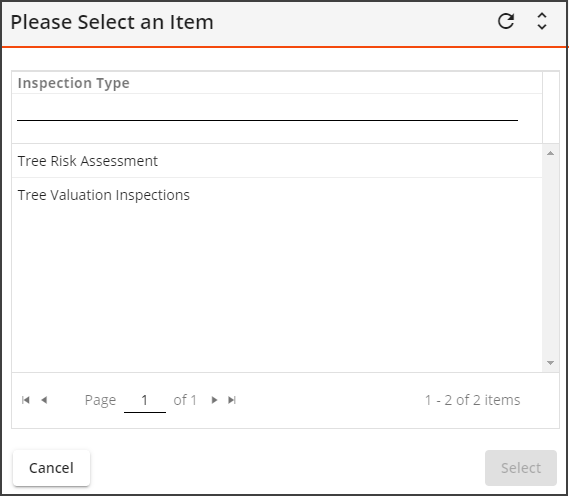Select the Tree Valuation Inspections row

277,195
